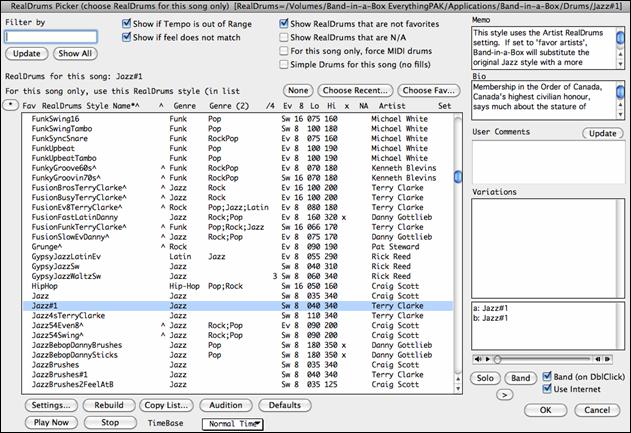Select the 'JazzBebopDannyBrushes' row

pyautogui.click(x=237, y=345)
